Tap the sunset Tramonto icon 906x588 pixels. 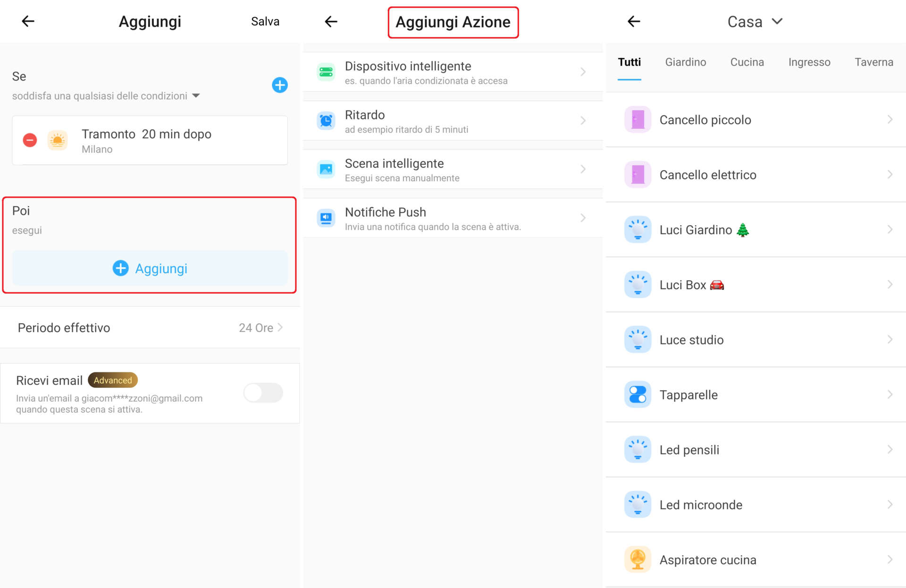pos(58,140)
